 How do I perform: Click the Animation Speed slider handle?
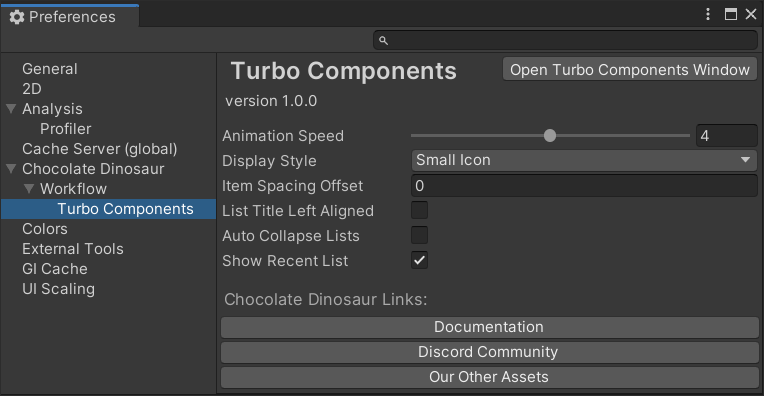point(550,135)
